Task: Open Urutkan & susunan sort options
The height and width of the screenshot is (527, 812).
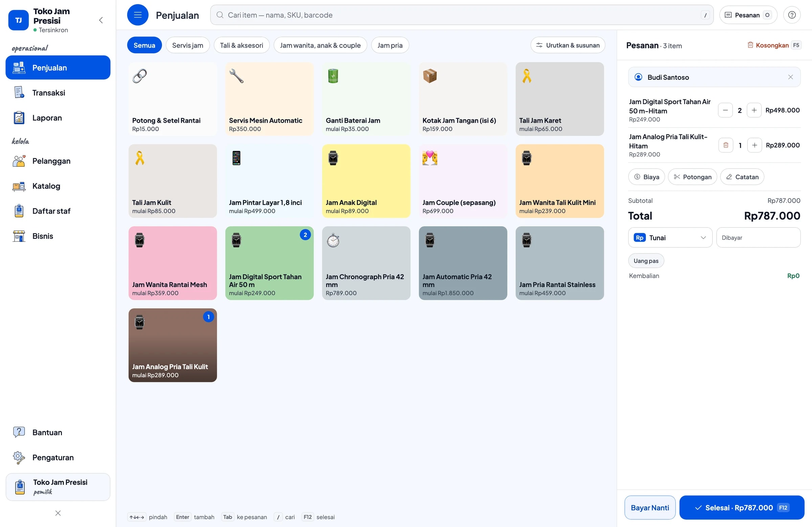Action: tap(567, 45)
